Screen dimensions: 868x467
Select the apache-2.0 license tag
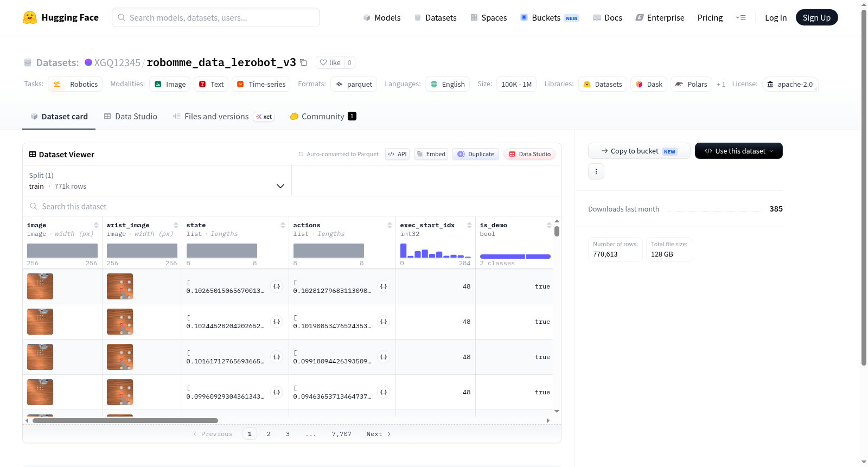[x=790, y=84]
